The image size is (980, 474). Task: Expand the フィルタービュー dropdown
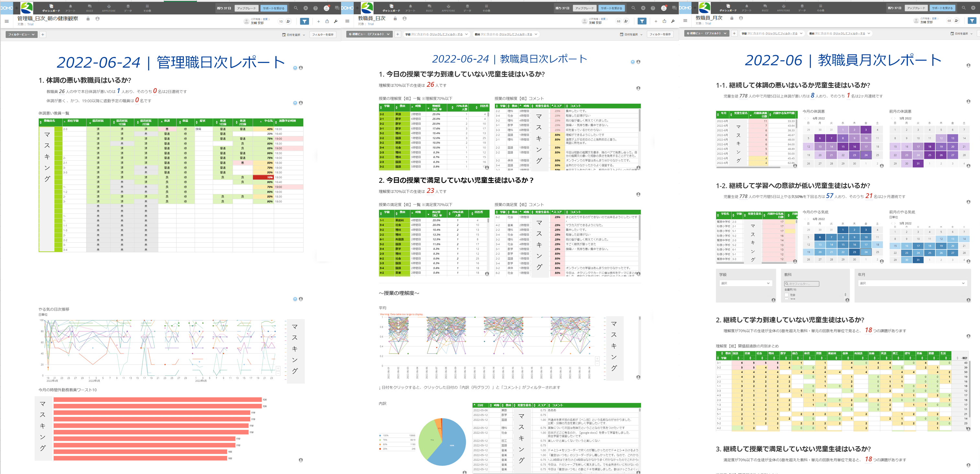pos(21,35)
